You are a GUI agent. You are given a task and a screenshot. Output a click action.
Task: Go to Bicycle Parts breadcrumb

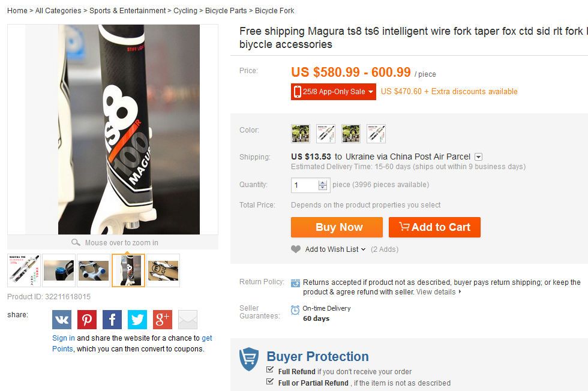[226, 11]
